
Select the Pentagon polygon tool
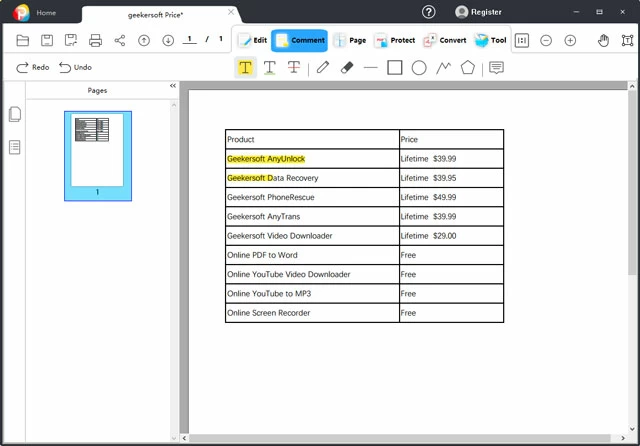(x=467, y=68)
